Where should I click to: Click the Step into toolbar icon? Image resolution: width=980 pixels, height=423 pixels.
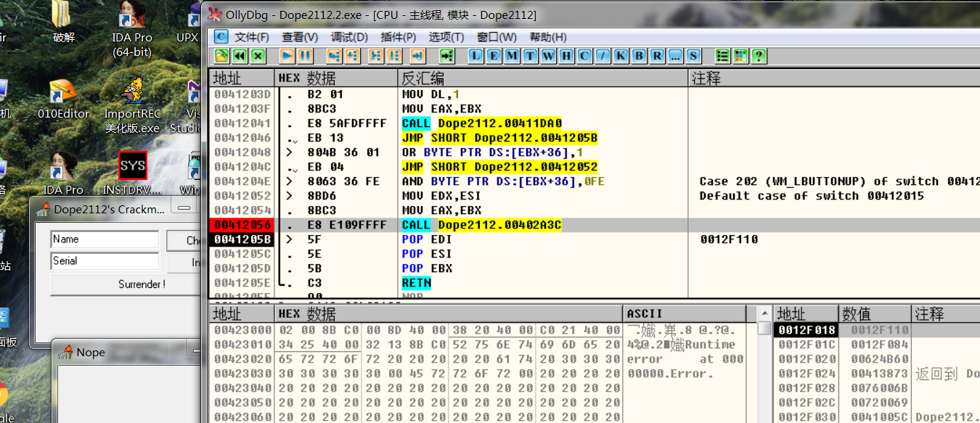(335, 55)
